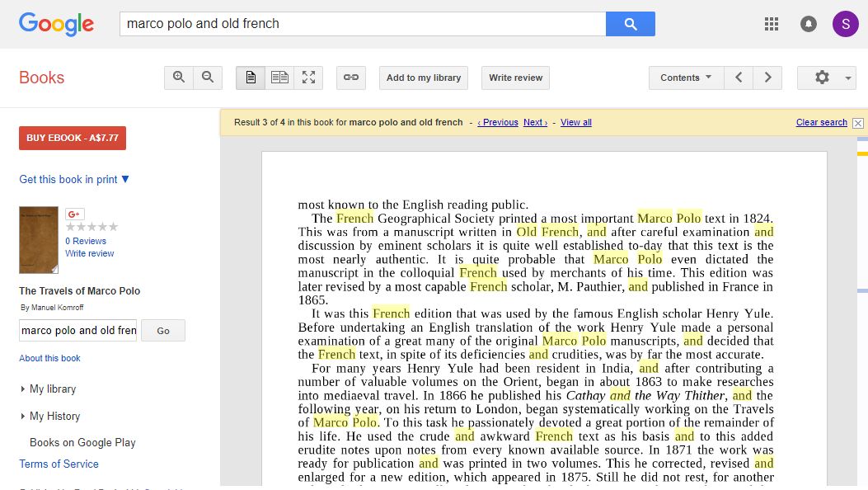Click the Google logo
868x490 pixels.
click(x=56, y=24)
